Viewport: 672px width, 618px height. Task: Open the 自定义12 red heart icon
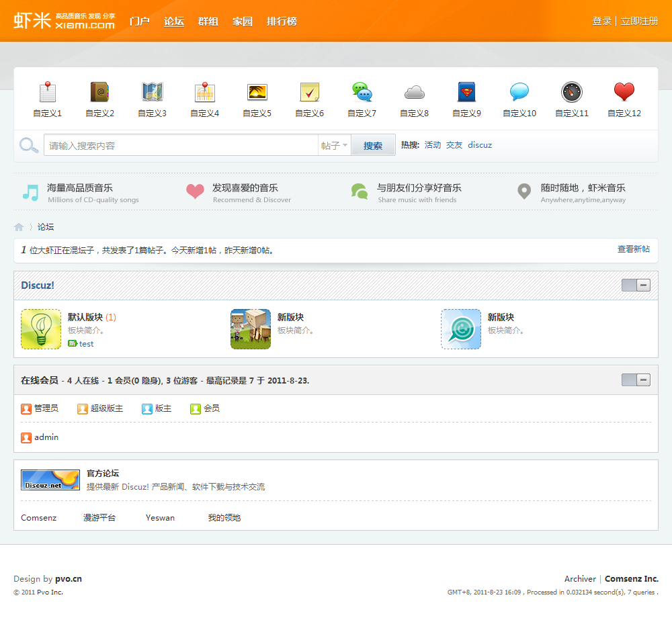624,91
